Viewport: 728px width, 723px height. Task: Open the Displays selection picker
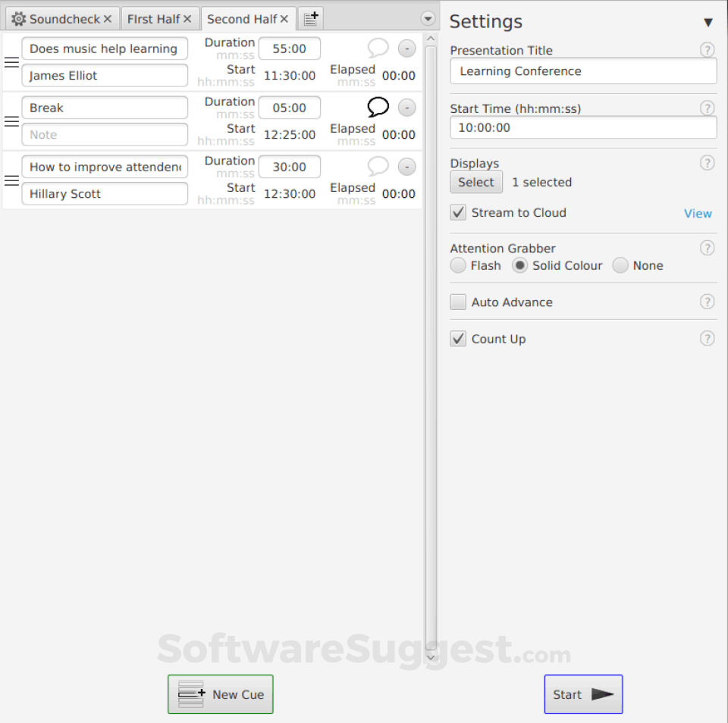point(475,182)
